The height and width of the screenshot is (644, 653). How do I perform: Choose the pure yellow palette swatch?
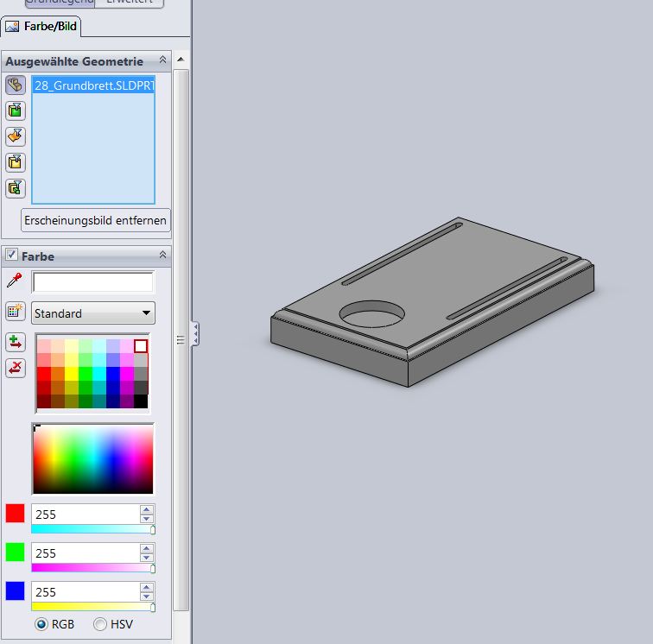click(72, 374)
